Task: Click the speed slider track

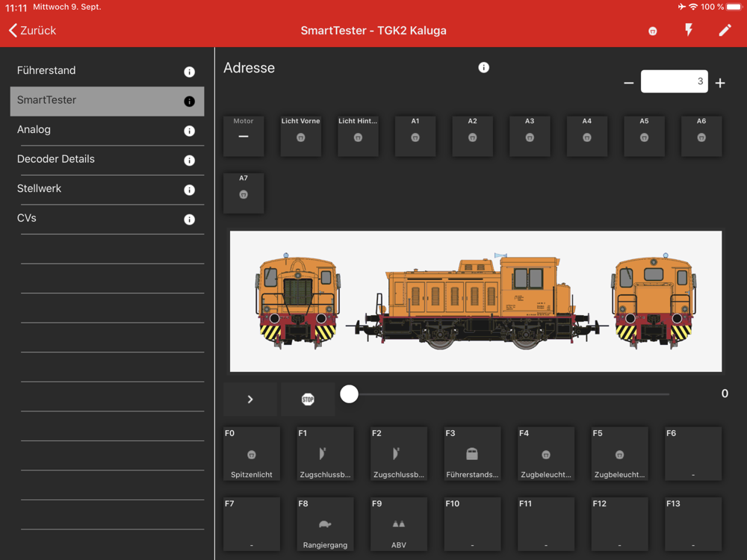Action: pos(509,394)
